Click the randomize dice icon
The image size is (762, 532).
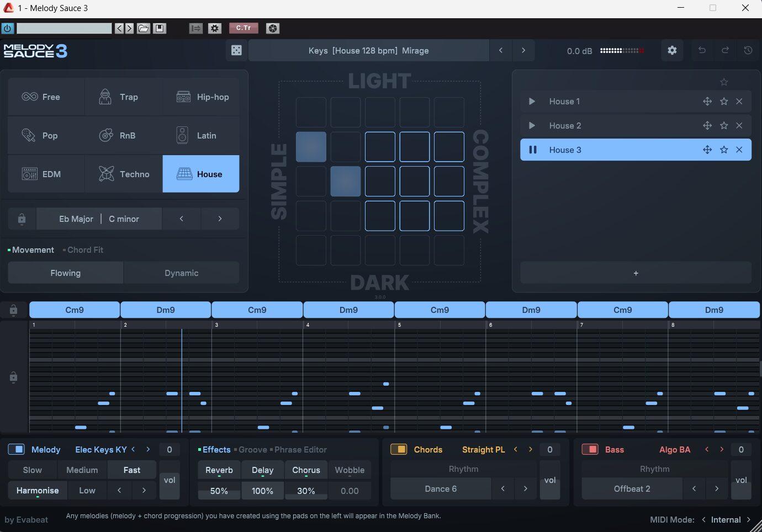pyautogui.click(x=236, y=51)
